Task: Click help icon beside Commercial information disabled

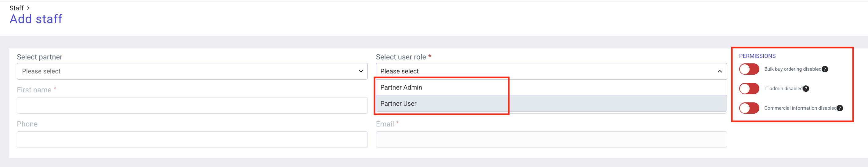Action: [840, 108]
